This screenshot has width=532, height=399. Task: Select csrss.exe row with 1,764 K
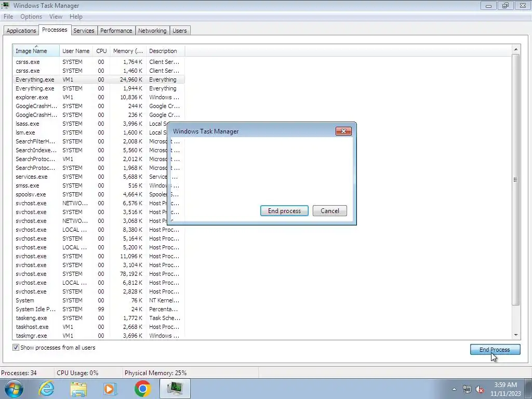[99, 62]
